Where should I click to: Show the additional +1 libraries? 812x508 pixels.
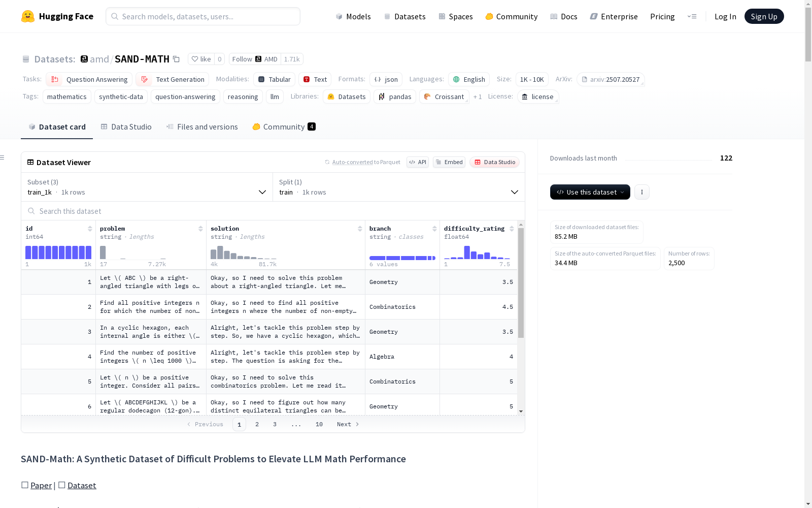pos(478,97)
